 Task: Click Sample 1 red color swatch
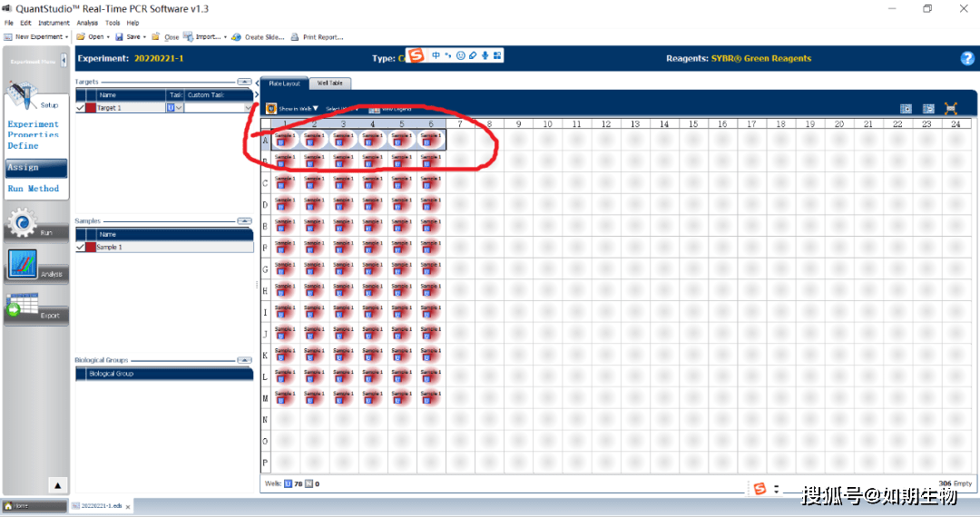coord(91,248)
